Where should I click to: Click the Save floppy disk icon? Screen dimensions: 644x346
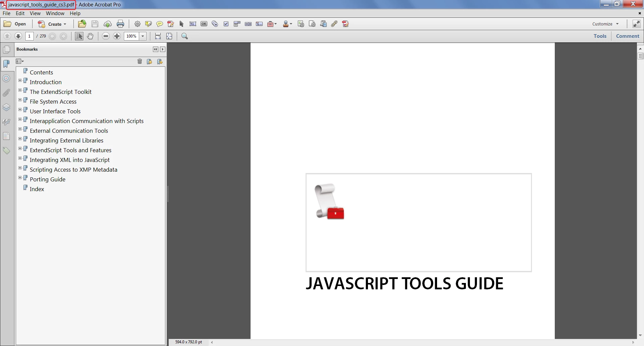pos(95,24)
